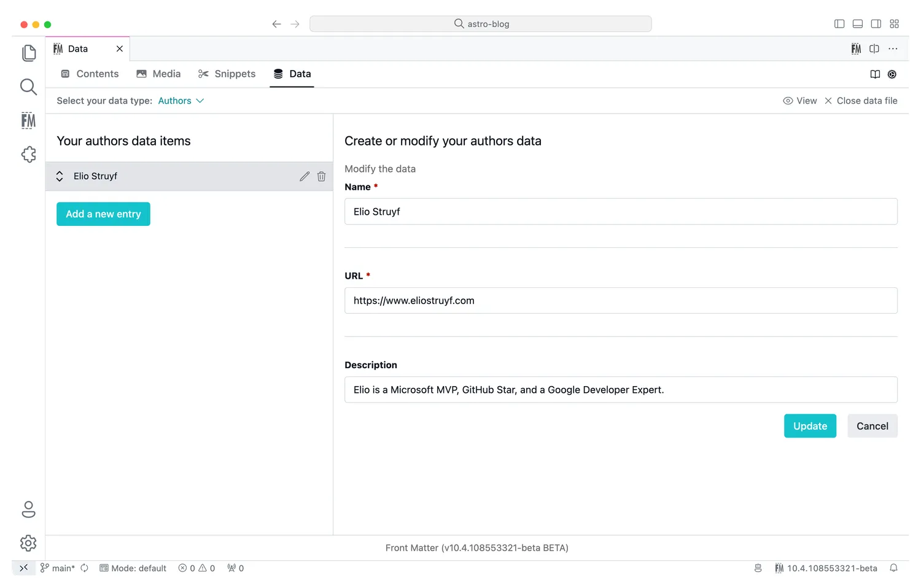
Task: Open the documentation book icon
Action: [875, 74]
